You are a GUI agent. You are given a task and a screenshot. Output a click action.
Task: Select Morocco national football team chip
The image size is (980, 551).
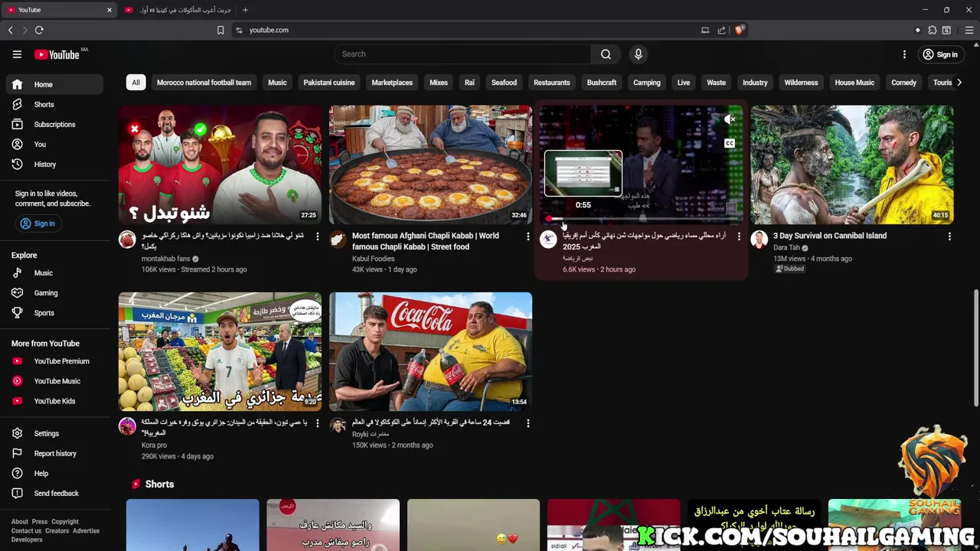pos(204,83)
